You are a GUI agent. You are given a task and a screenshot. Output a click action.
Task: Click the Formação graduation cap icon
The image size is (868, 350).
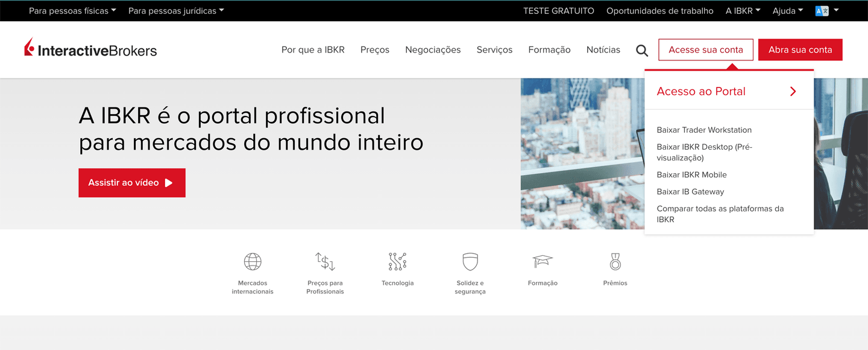click(542, 262)
